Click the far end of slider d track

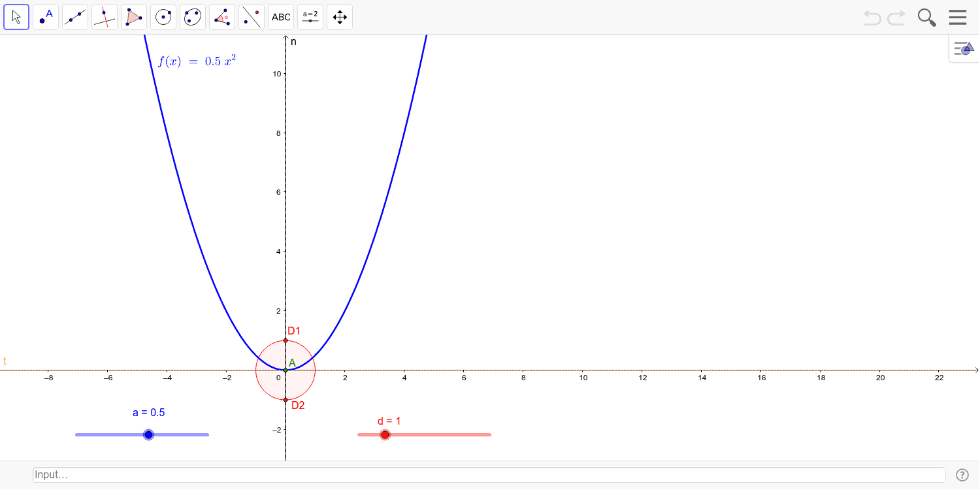click(489, 434)
